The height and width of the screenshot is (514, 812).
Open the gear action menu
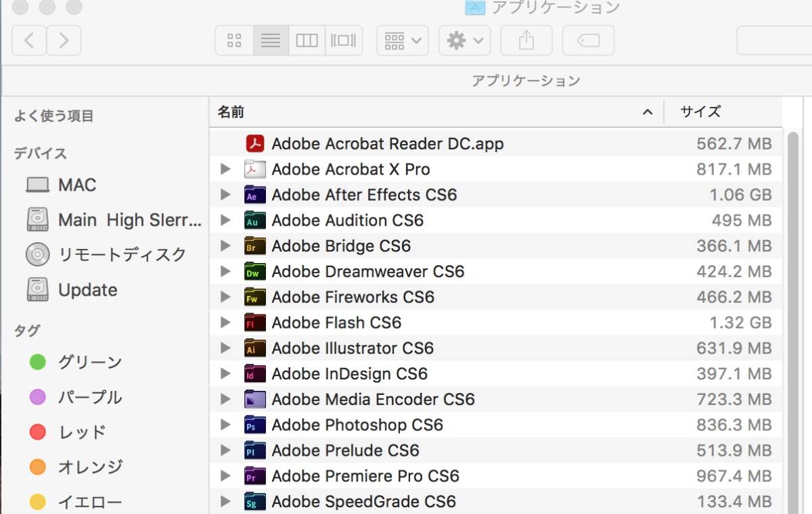click(x=464, y=41)
